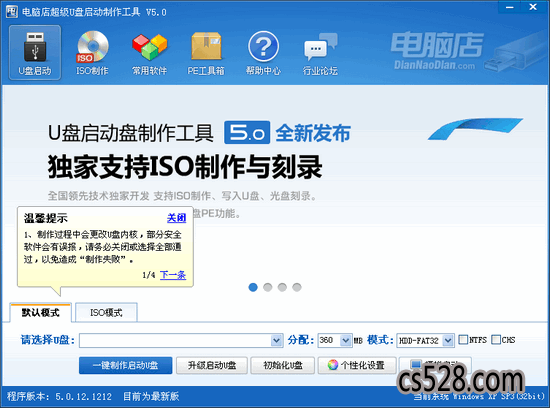550x408 pixels.
Task: Switch to the ISO模式 tab
Action: 106,312
